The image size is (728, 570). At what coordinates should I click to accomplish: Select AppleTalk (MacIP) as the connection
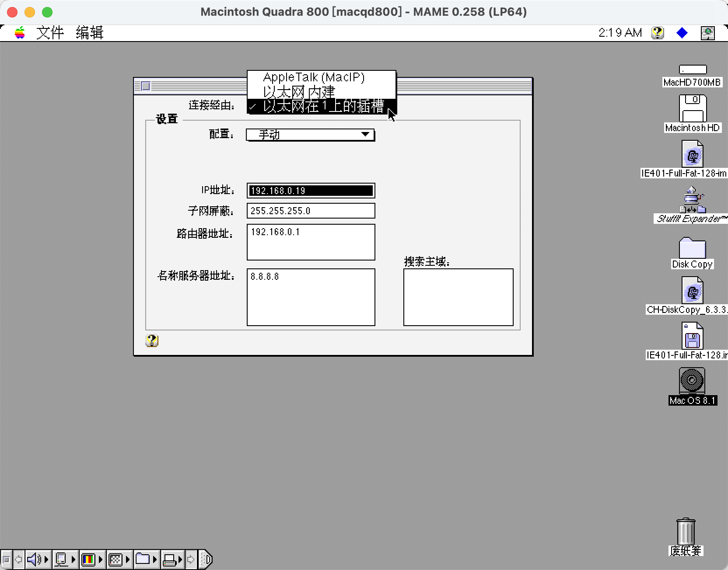point(313,77)
